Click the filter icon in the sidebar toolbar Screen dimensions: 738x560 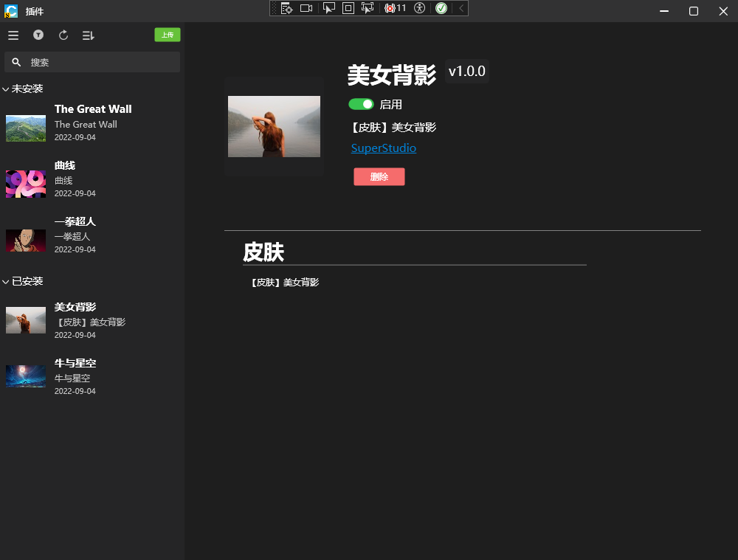click(x=38, y=35)
